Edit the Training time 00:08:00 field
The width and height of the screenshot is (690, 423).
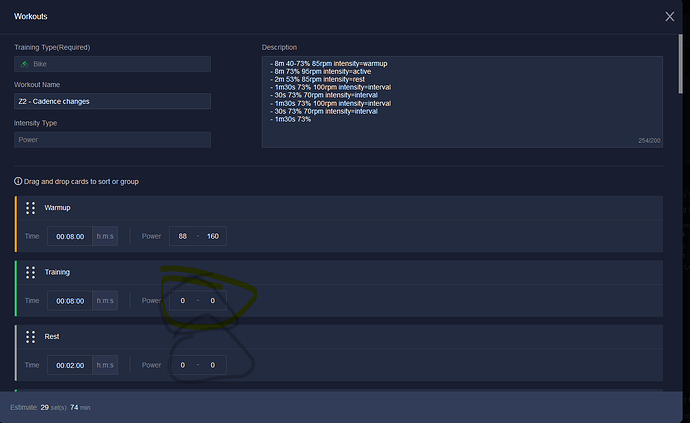tap(70, 301)
